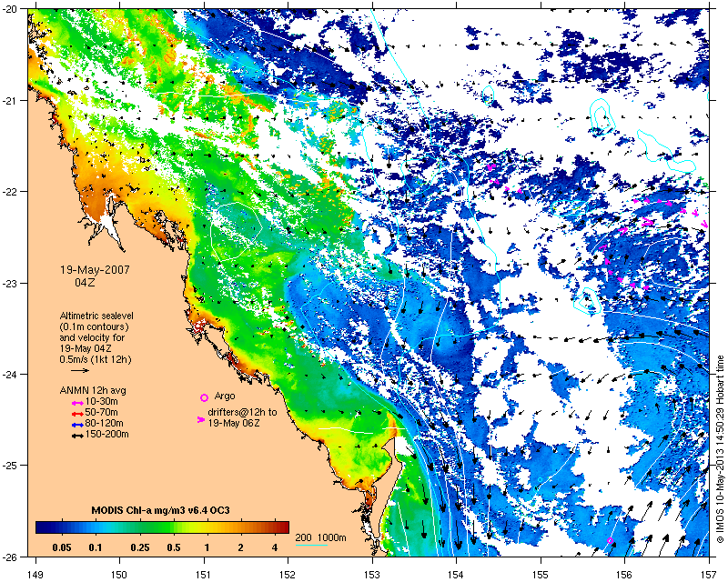728x582 pixels.
Task: Click the '19-May 06Z' drifters time text
Action: pos(234,423)
